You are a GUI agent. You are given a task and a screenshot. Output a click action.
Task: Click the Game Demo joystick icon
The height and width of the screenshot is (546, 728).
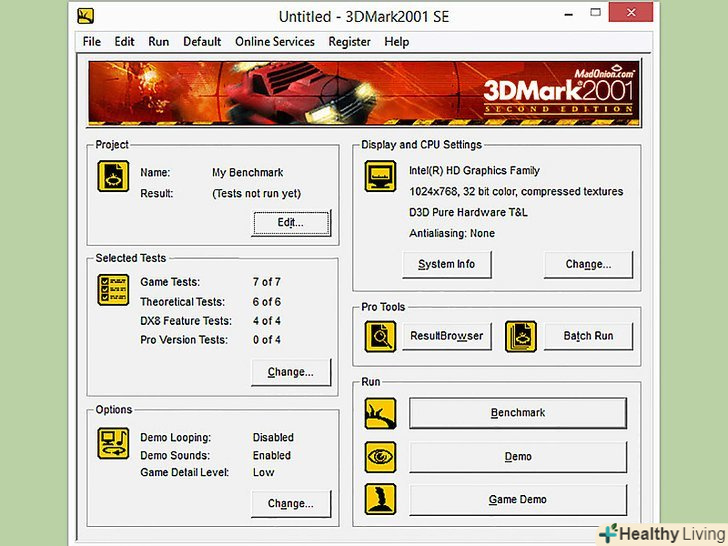(381, 500)
